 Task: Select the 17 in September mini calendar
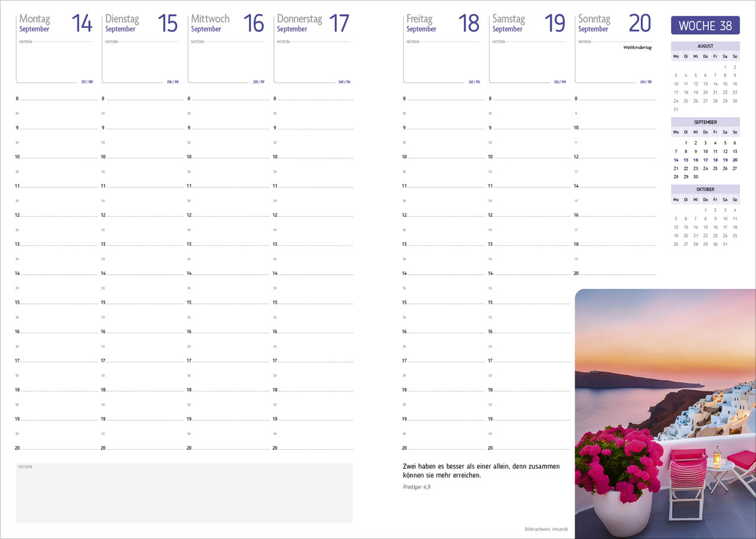click(705, 160)
